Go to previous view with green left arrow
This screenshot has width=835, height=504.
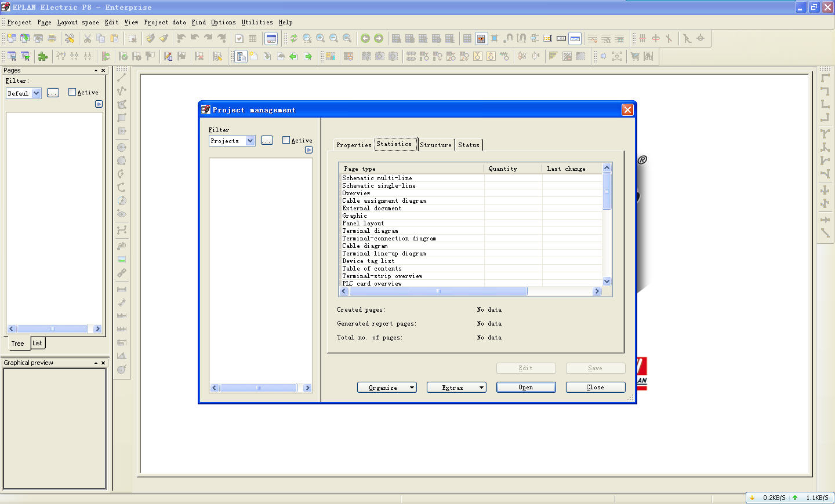point(365,38)
